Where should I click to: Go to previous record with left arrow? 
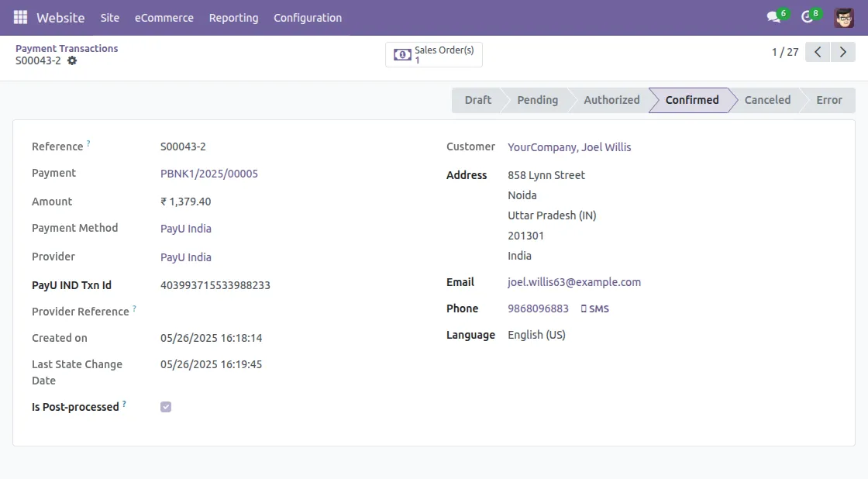[x=818, y=51]
